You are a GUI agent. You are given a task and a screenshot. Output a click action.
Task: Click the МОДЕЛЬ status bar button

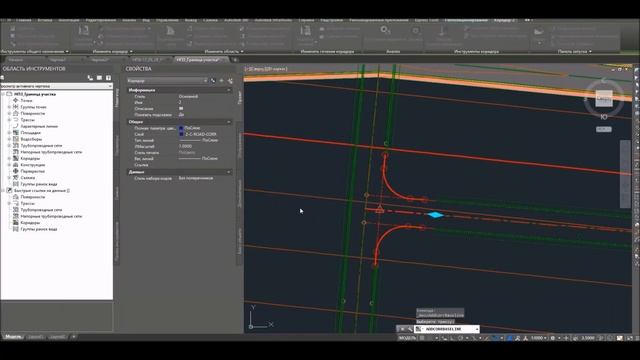pyautogui.click(x=407, y=338)
